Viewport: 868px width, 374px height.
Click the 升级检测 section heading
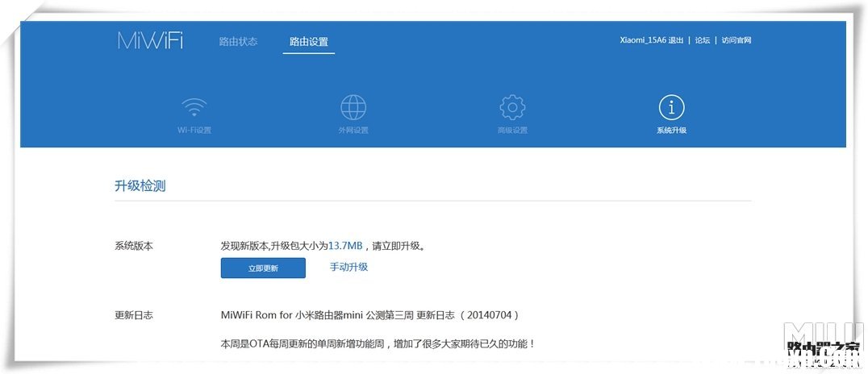pos(140,186)
